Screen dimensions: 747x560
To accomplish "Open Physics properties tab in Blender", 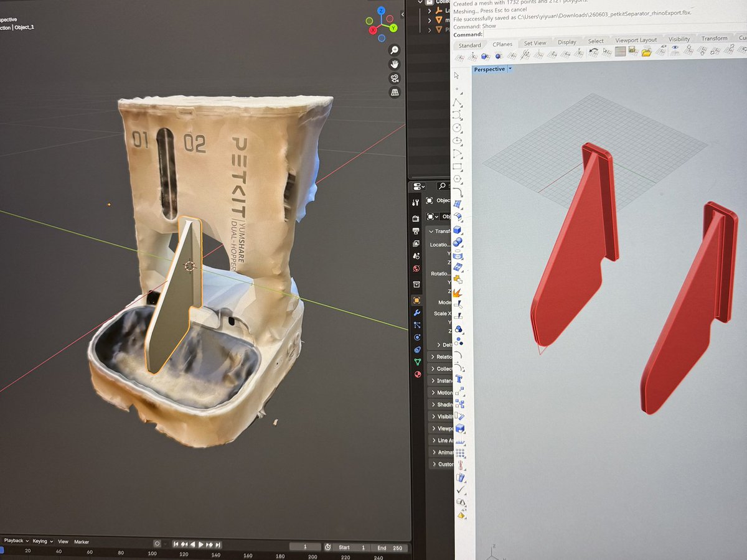I will tap(416, 337).
